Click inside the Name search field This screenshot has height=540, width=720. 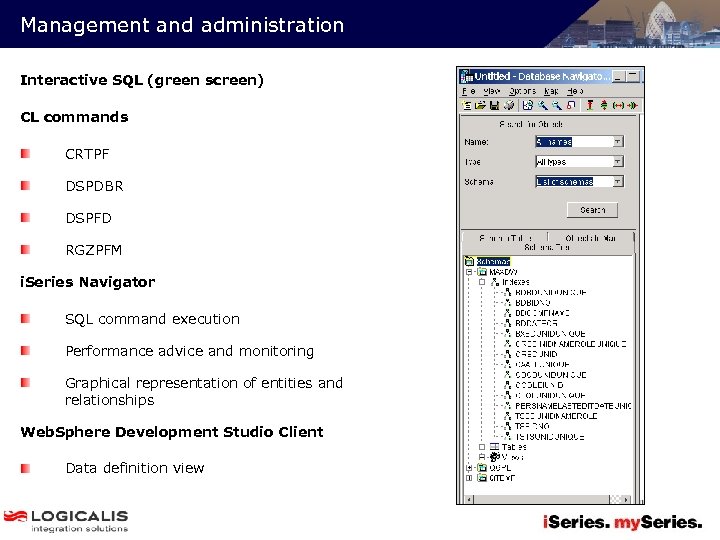pos(574,141)
